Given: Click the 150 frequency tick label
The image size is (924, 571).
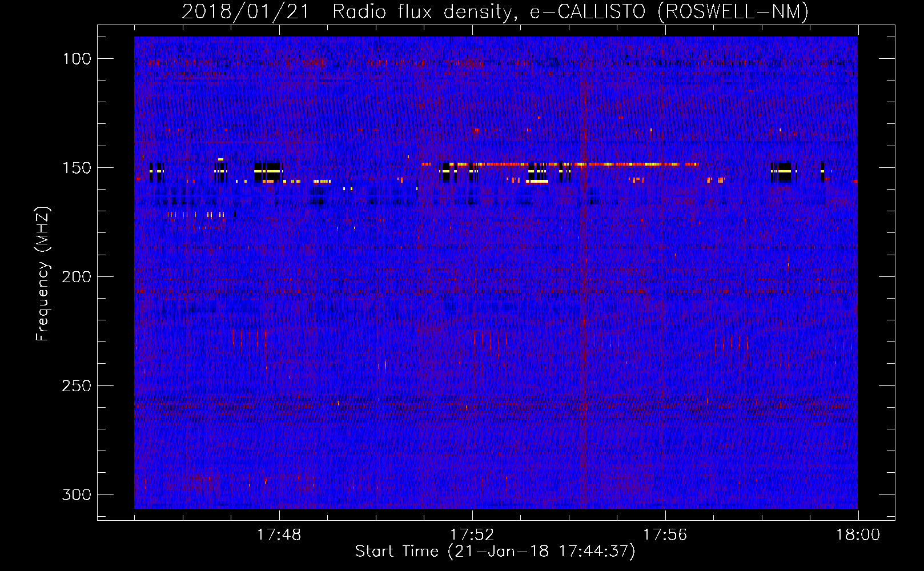Looking at the screenshot, I should [77, 168].
